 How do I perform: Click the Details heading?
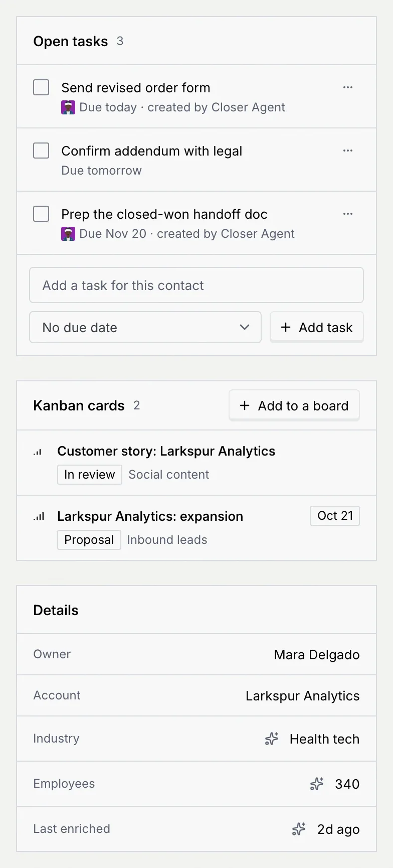[x=56, y=610]
